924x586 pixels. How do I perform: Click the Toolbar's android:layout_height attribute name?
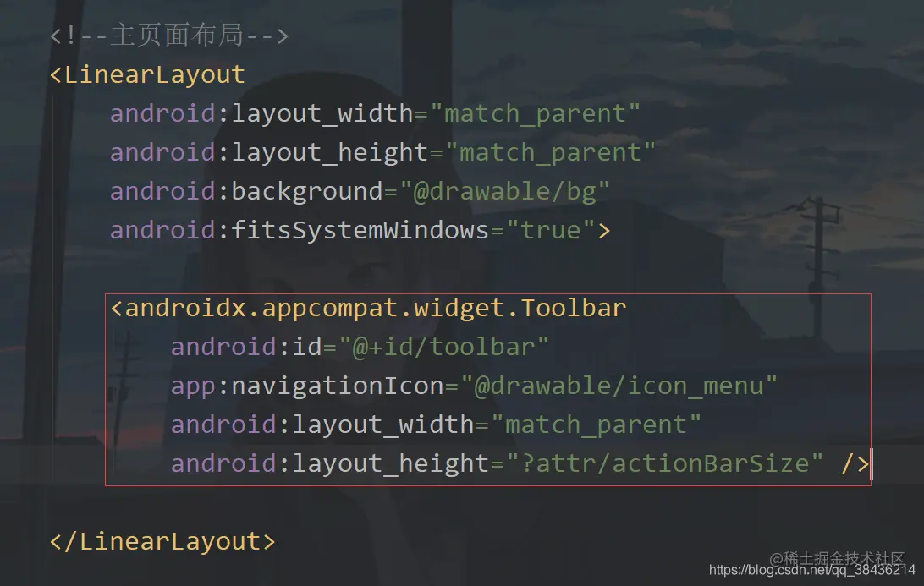pos(330,463)
